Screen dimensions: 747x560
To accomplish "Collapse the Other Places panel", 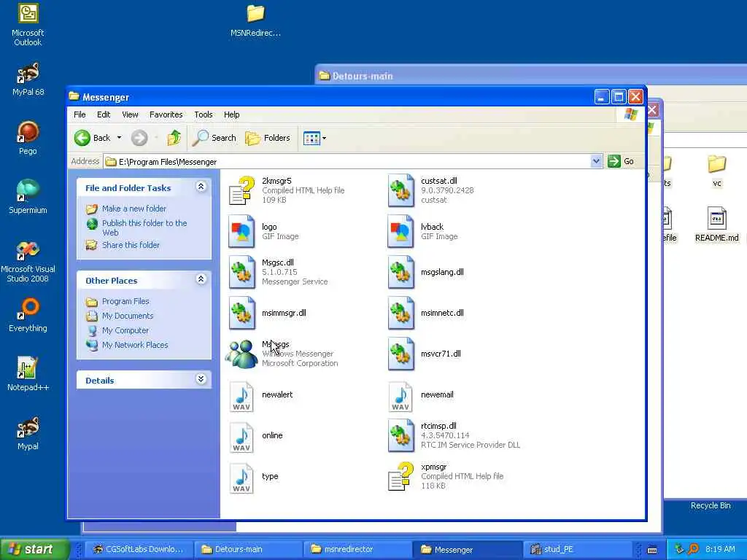I will point(201,279).
